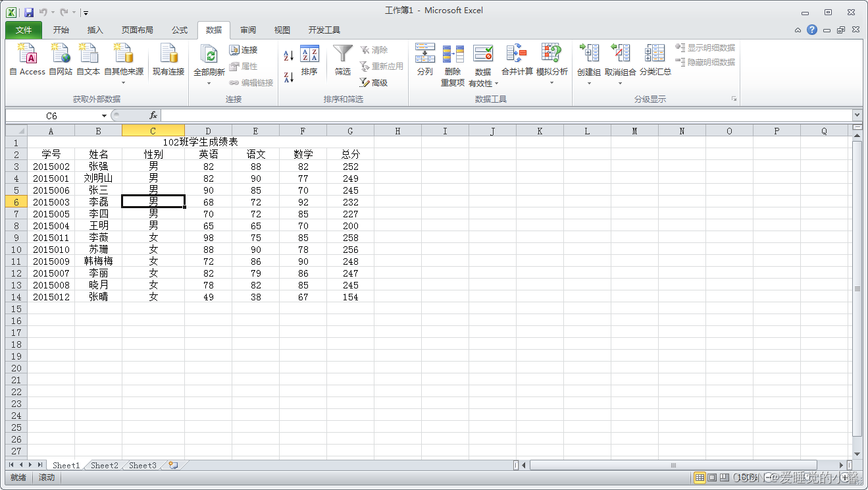This screenshot has height=490, width=868.
Task: Switch to Sheet2 tab
Action: point(105,465)
